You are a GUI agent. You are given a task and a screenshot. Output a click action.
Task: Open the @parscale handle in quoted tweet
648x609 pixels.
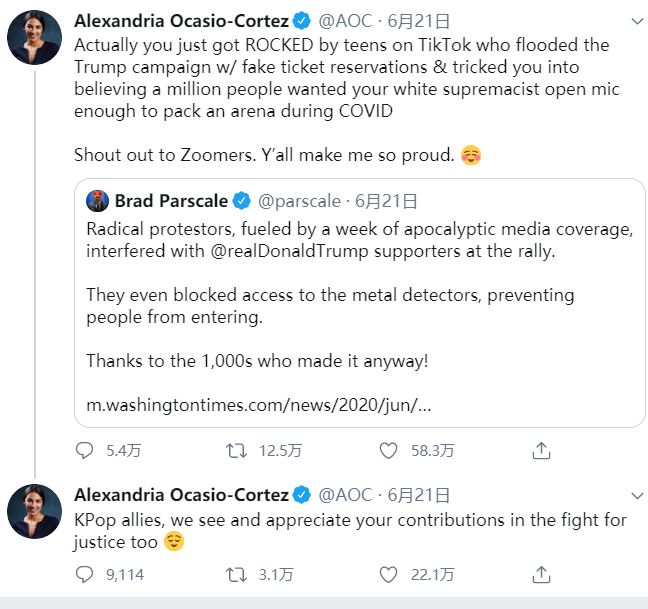coord(299,201)
